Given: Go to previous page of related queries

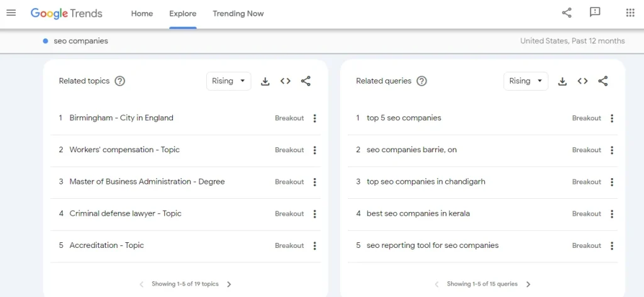Looking at the screenshot, I should point(436,284).
